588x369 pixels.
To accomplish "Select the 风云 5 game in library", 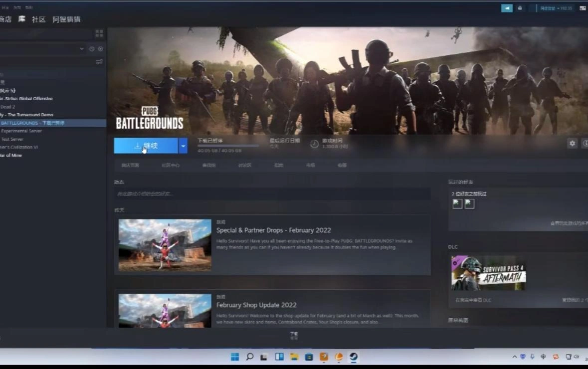I will click(x=7, y=90).
